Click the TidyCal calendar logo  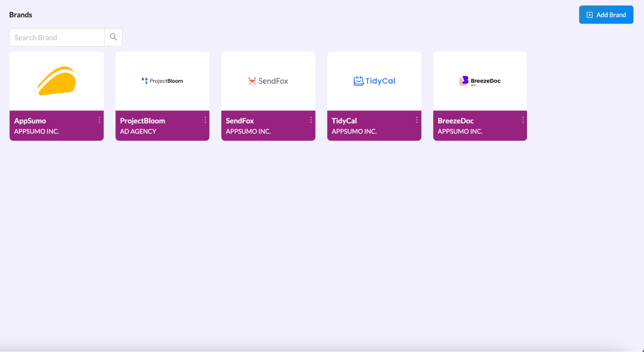(x=358, y=81)
